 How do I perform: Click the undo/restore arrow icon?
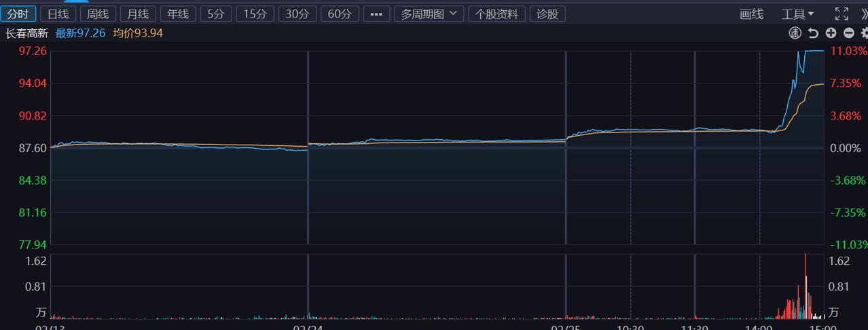pos(813,33)
